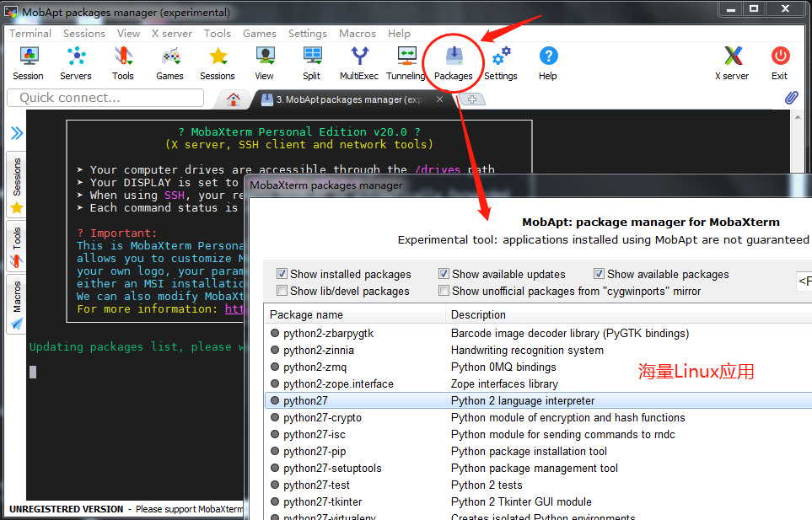Expand the sidebar with double chevron
The height and width of the screenshot is (520, 812).
pyautogui.click(x=17, y=133)
